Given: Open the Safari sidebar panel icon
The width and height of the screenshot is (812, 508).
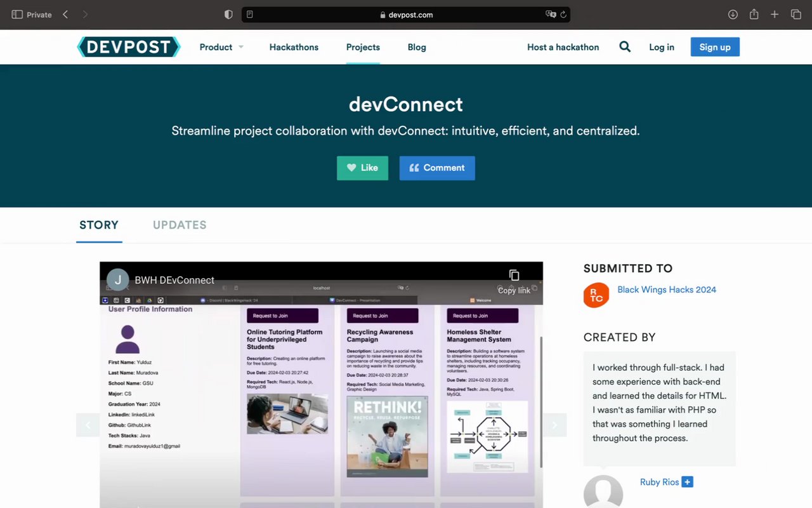Looking at the screenshot, I should point(17,14).
